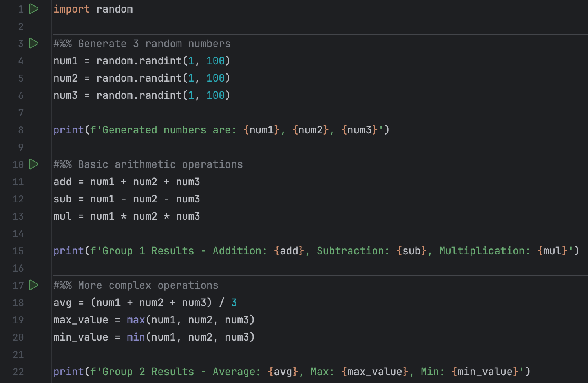The image size is (588, 383).
Task: Click the More complex operations cell header
Action: tap(136, 285)
